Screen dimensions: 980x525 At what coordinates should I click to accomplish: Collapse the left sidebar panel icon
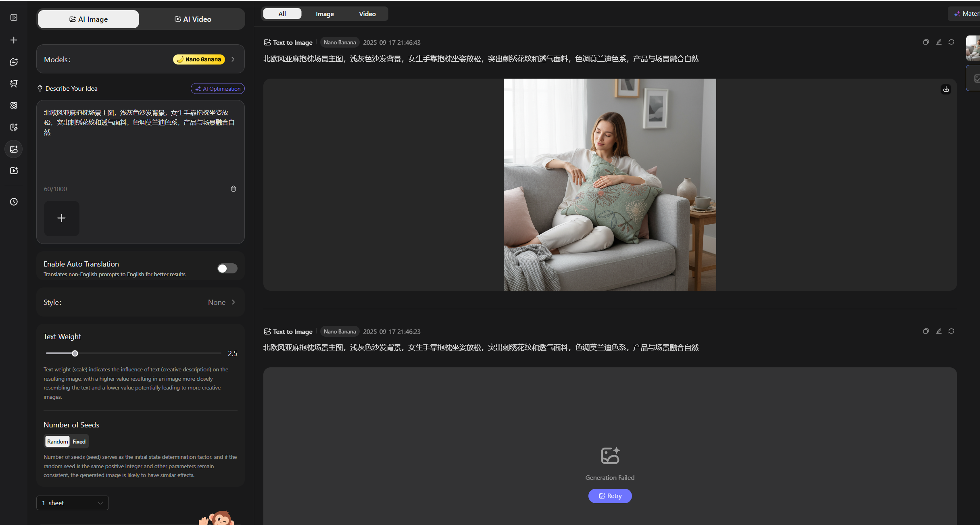point(14,17)
